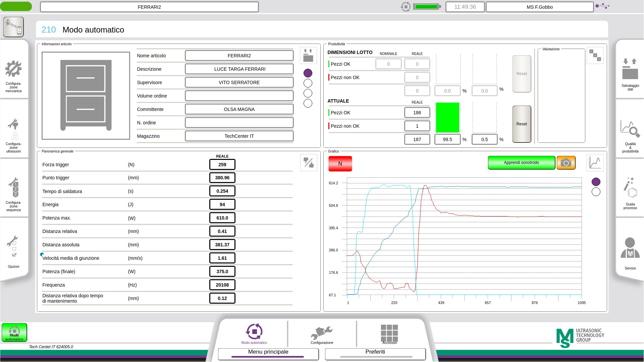Click Apprendi sonotrodo button
Image resolution: width=644 pixels, height=362 pixels.
pos(522,163)
